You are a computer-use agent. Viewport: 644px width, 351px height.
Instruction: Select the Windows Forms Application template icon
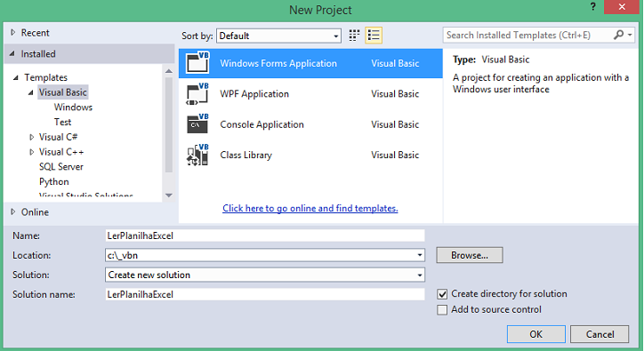click(197, 63)
